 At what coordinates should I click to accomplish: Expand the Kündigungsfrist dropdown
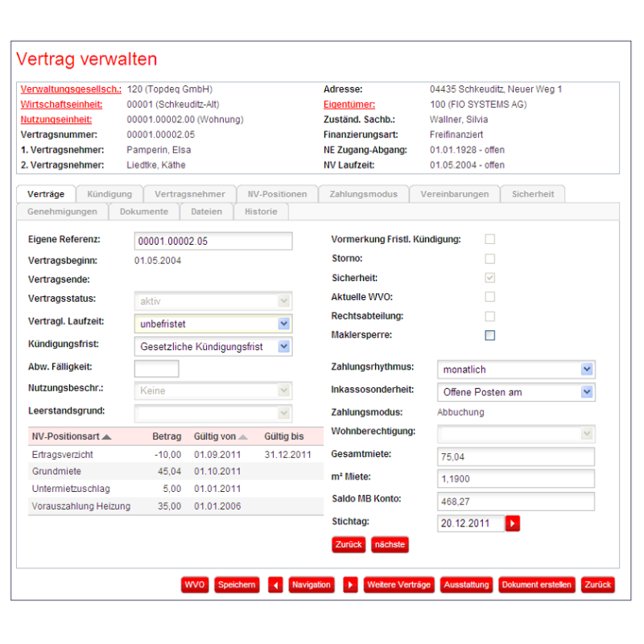(283, 347)
